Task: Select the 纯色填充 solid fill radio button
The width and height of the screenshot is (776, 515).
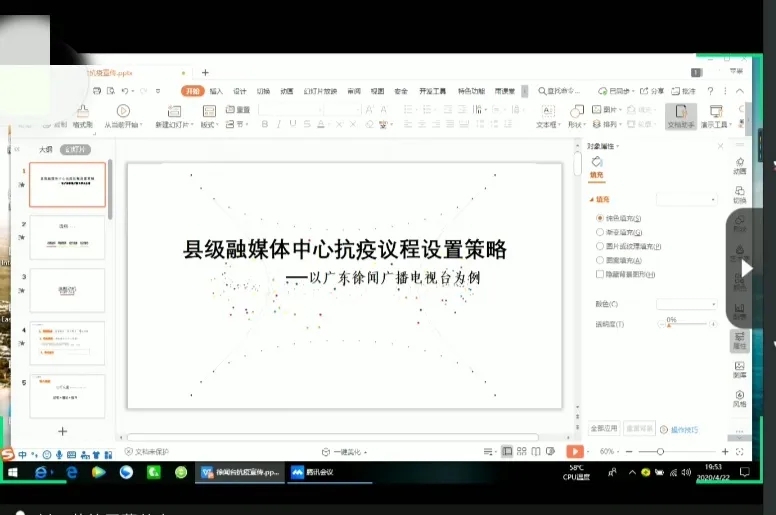Action: (x=600, y=218)
